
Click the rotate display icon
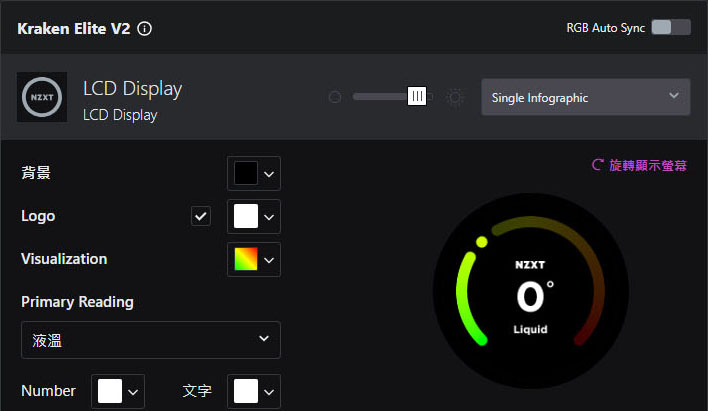point(597,165)
